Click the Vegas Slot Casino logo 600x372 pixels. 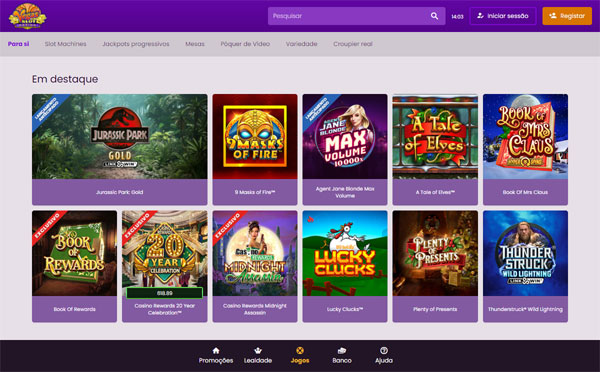click(x=28, y=16)
